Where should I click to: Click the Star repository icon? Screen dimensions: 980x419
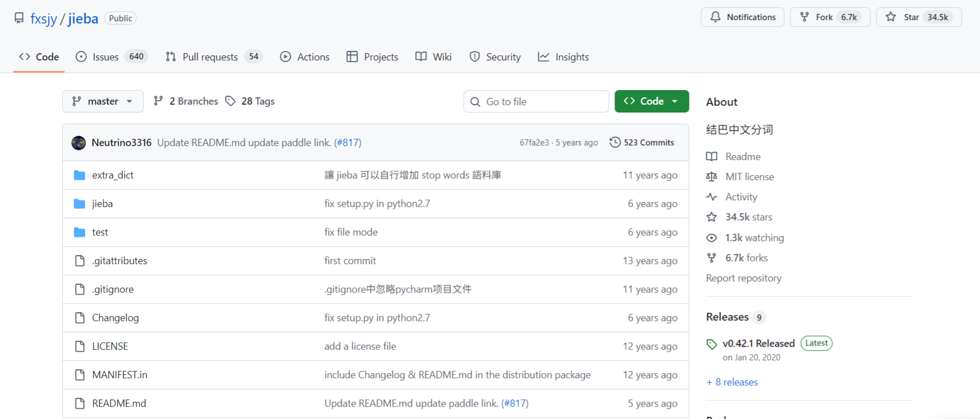pyautogui.click(x=890, y=17)
